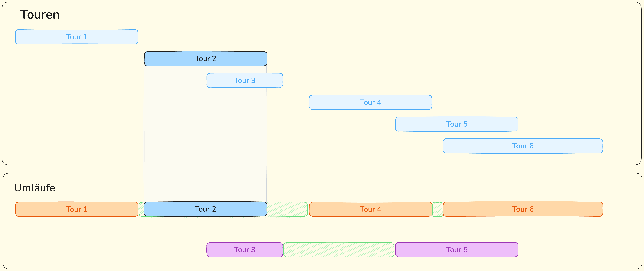
Task: Click the Touren heading
Action: pos(40,14)
